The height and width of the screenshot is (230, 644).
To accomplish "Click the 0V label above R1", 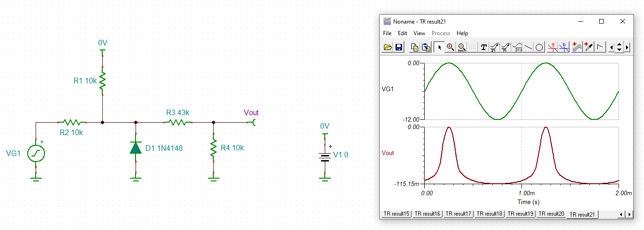I will (103, 43).
